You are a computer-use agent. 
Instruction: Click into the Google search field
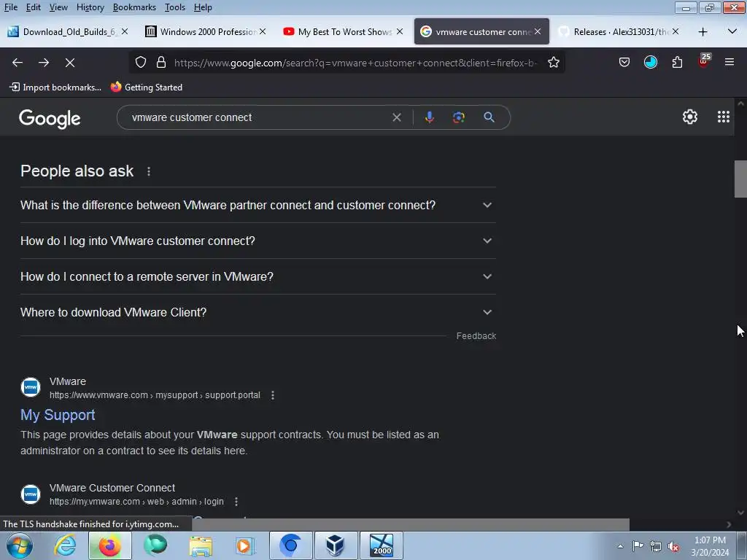[258, 117]
